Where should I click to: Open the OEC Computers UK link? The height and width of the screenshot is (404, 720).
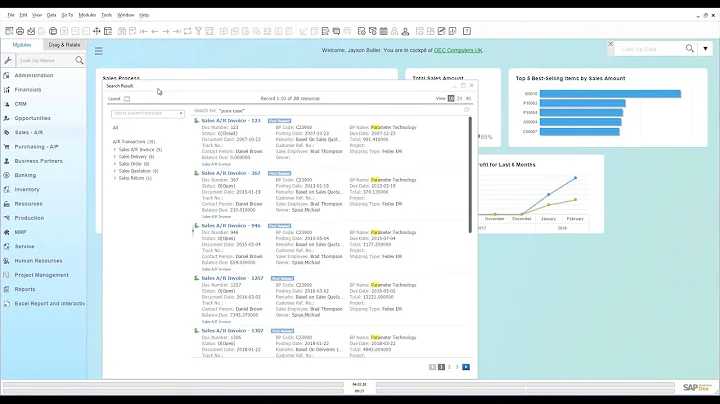click(458, 50)
